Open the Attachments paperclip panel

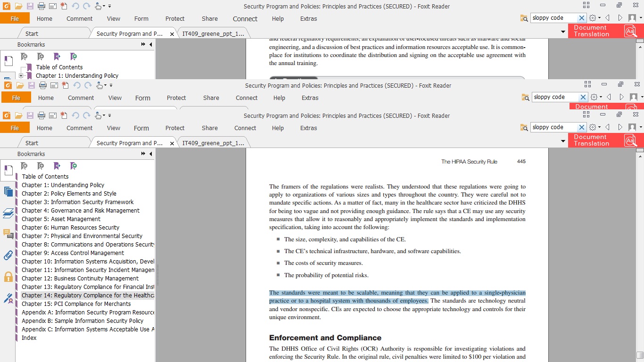(x=8, y=255)
